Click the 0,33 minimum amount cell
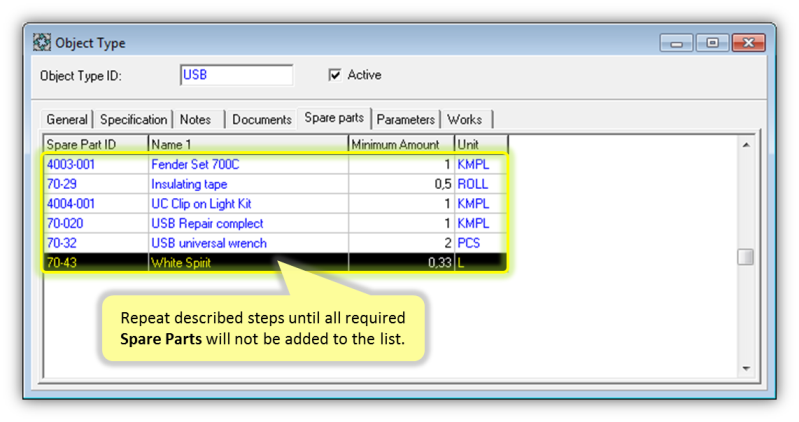This screenshot has height=422, width=799. tap(402, 263)
